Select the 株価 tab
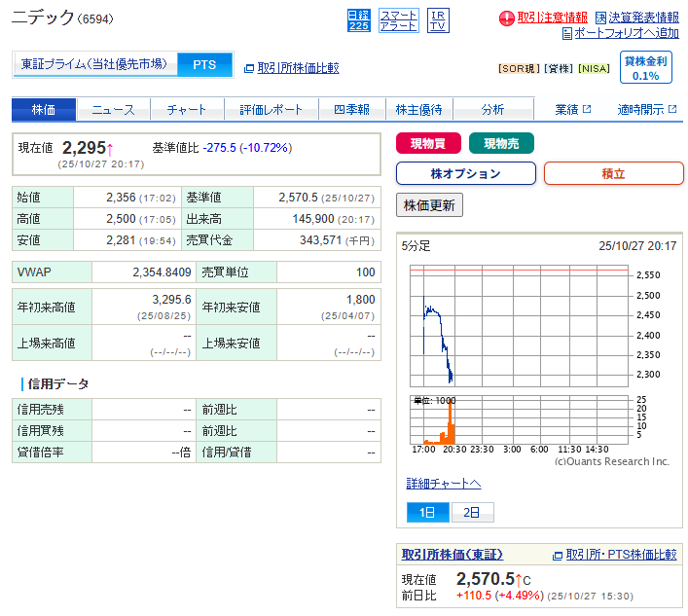The width and height of the screenshot is (688, 616). click(44, 109)
